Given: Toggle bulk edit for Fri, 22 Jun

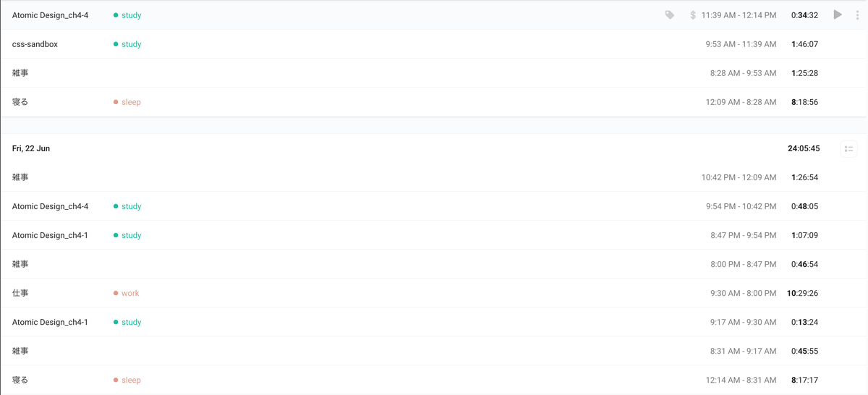Looking at the screenshot, I should tap(848, 149).
